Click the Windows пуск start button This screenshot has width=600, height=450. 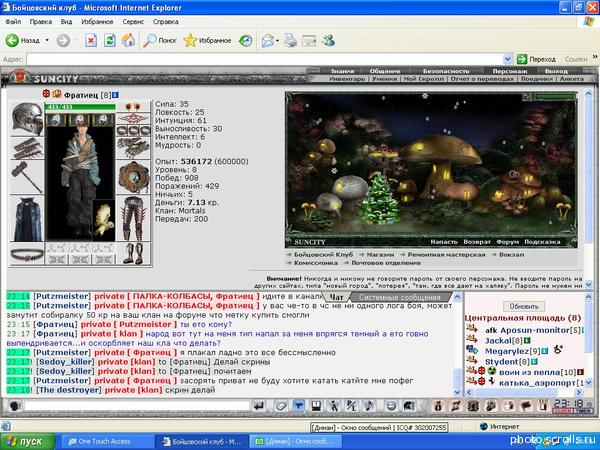25,440
